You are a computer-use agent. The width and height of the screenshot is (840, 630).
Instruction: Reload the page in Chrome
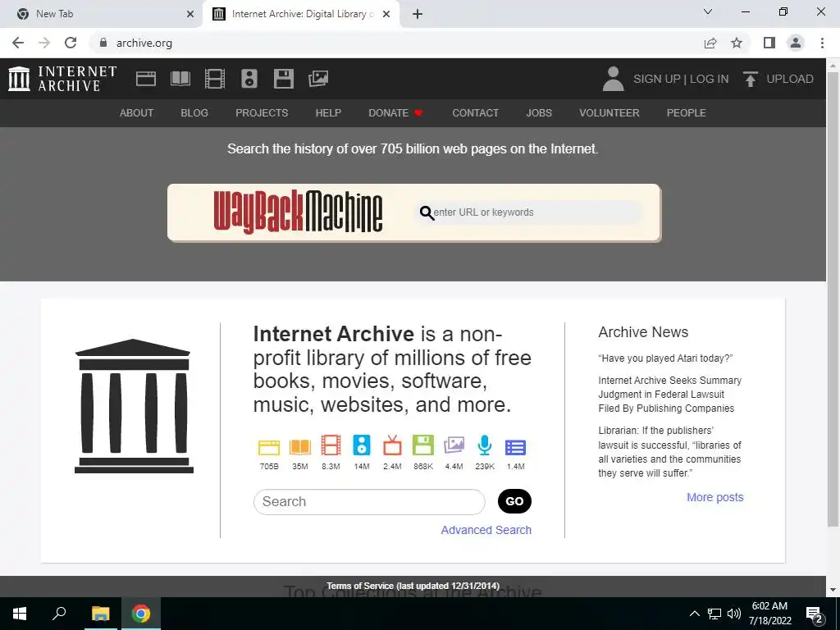pos(71,43)
